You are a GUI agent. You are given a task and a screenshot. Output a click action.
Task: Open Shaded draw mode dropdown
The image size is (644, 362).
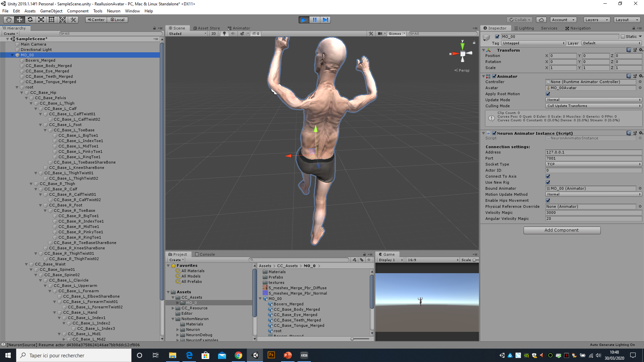(x=187, y=34)
